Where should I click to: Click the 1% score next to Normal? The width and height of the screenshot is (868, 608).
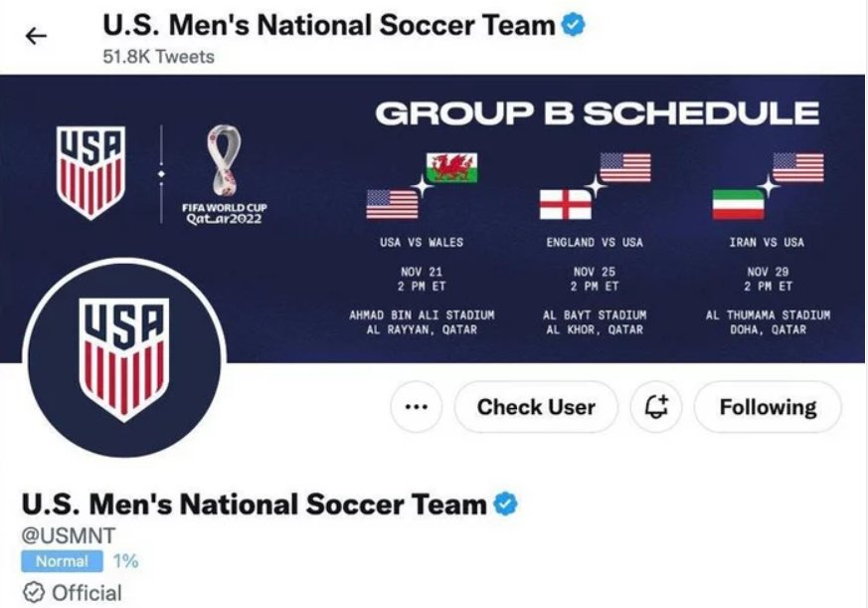coord(125,561)
